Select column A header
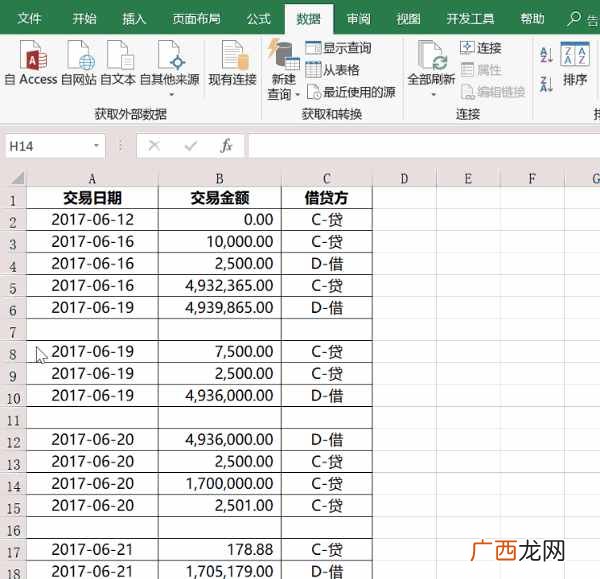 pyautogui.click(x=92, y=178)
